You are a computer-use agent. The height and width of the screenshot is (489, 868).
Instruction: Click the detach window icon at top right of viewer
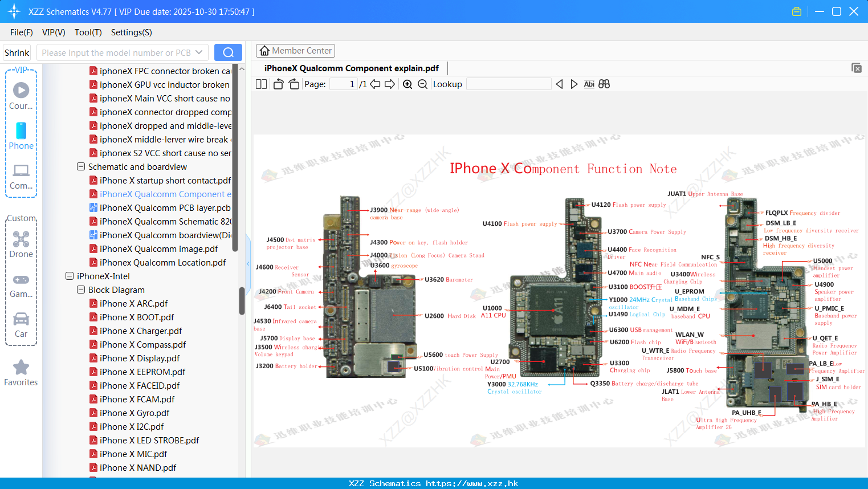tap(857, 68)
